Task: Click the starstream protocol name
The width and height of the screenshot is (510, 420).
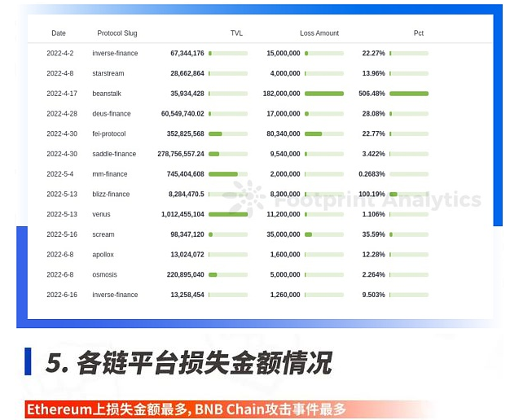Action: (x=108, y=73)
